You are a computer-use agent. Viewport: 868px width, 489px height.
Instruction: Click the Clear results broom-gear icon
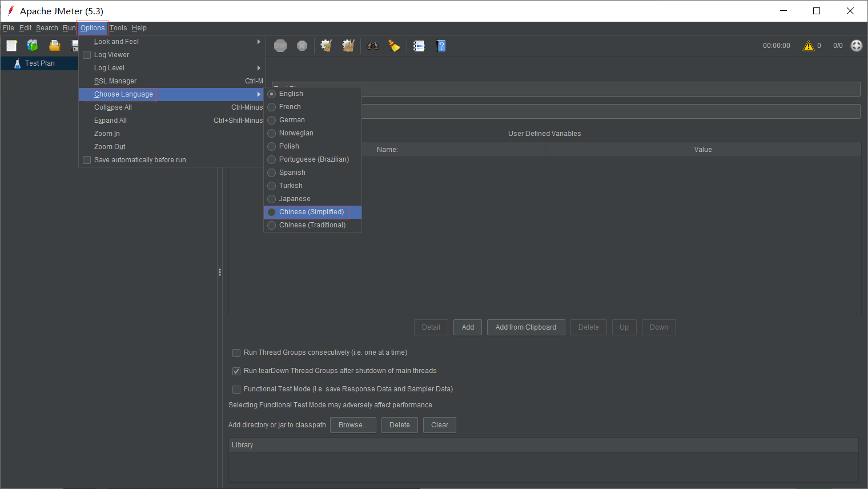pos(326,46)
